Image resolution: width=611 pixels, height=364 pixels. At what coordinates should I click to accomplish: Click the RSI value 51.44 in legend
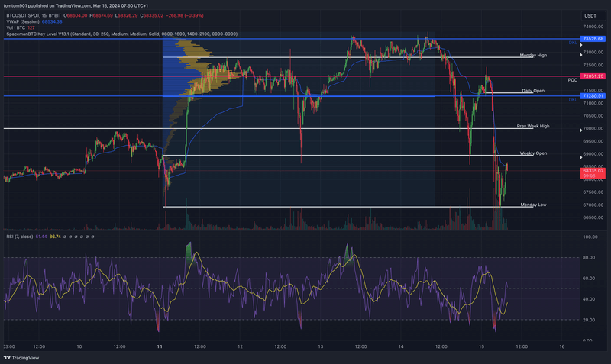[41, 237]
